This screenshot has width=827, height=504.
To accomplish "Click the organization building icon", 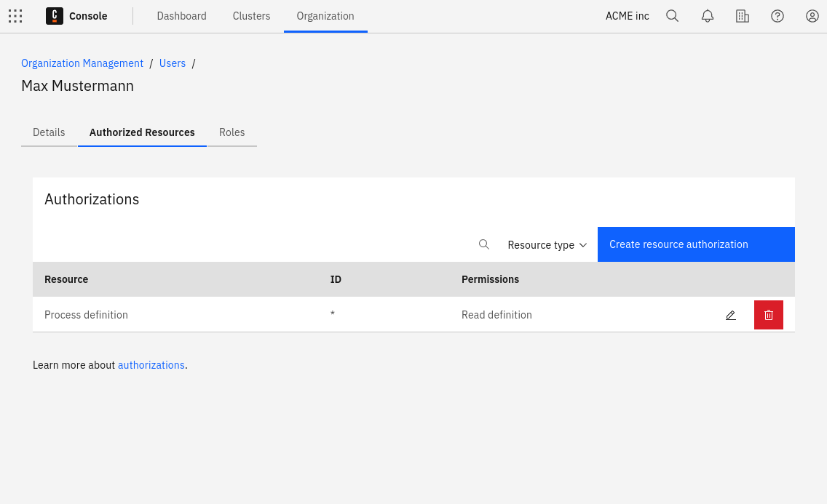I will pyautogui.click(x=742, y=16).
